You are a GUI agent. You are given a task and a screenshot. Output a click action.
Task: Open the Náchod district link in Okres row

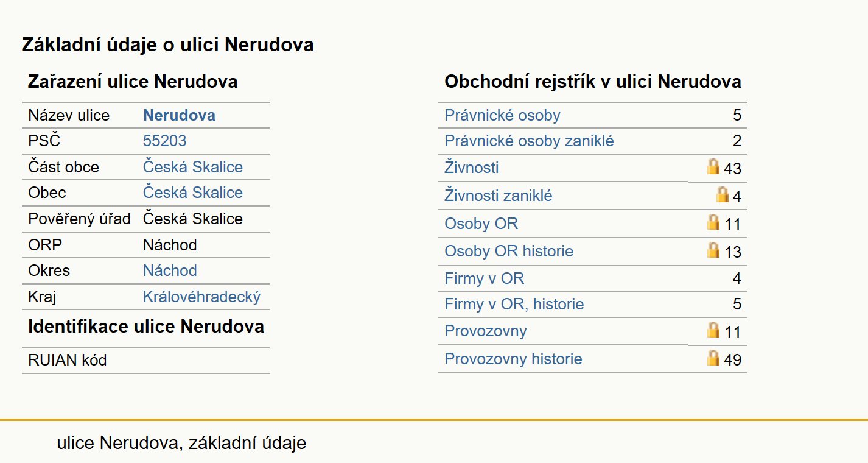coord(170,270)
